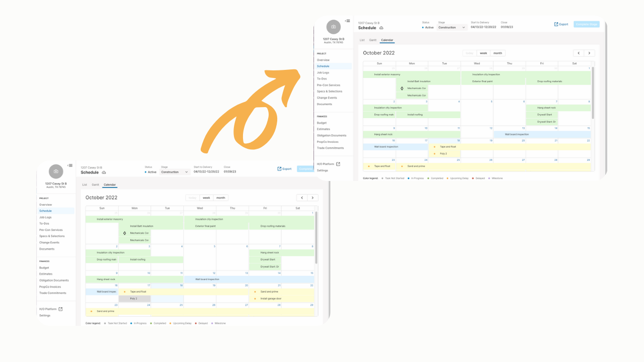Click camera photo placeholder in top-right window
644x362 pixels.
(x=334, y=27)
